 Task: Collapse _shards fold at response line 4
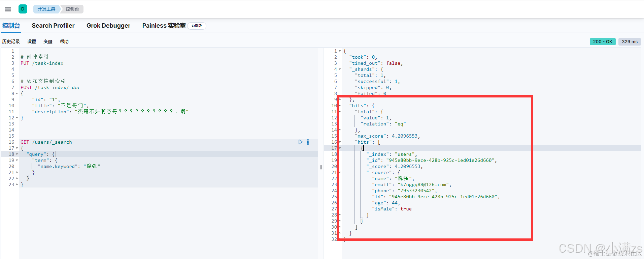tap(340, 69)
